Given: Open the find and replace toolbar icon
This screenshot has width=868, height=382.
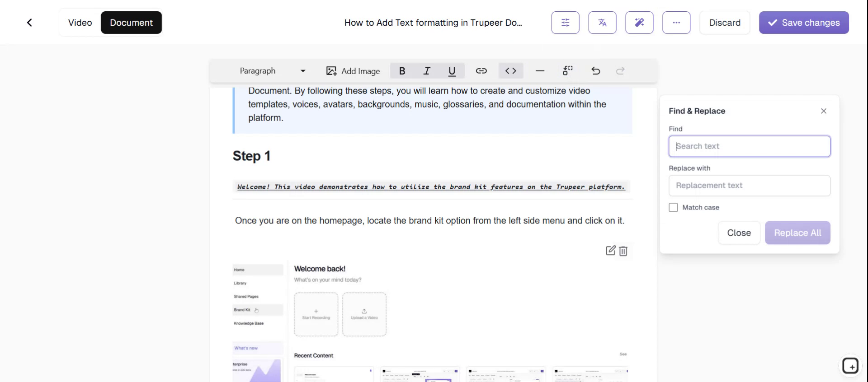Looking at the screenshot, I should pos(568,71).
